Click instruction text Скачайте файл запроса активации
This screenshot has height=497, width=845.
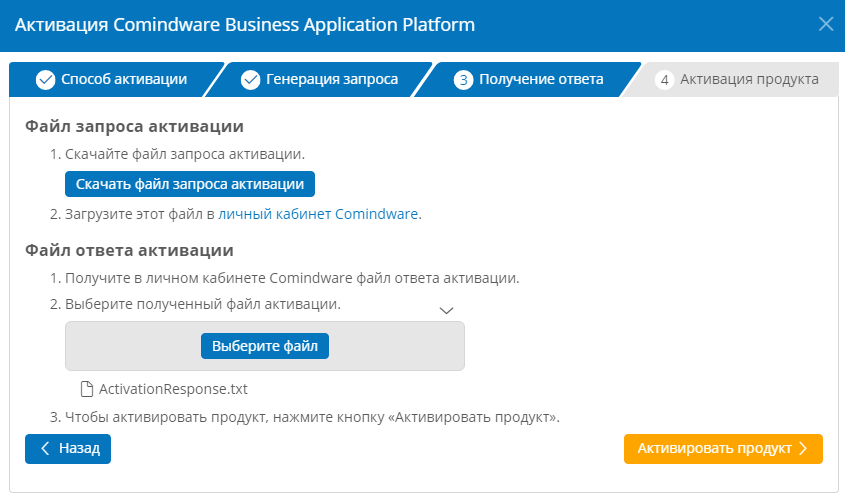[x=185, y=154]
